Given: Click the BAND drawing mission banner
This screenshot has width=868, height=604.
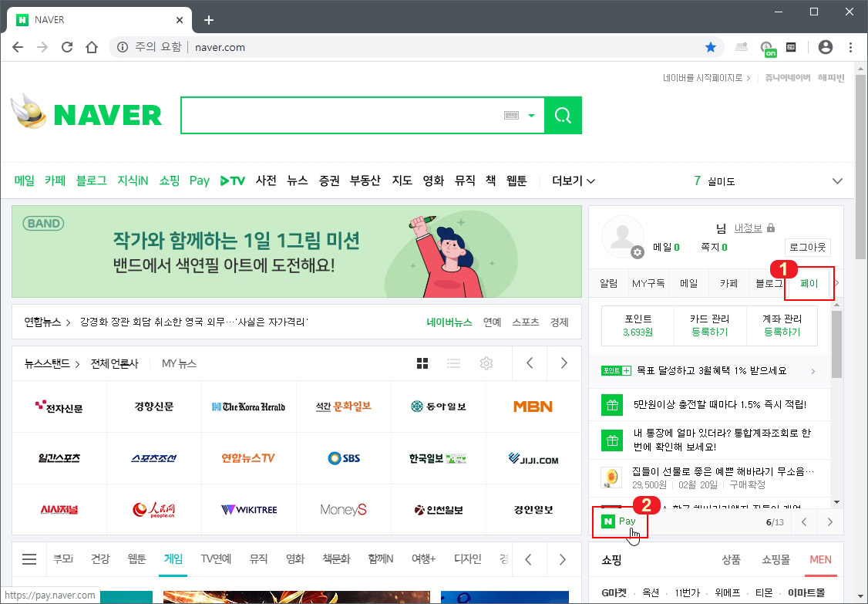Looking at the screenshot, I should click(x=297, y=251).
